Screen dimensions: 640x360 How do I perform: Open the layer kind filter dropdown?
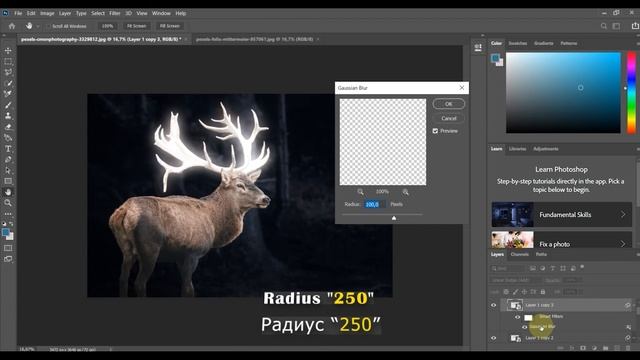pos(508,268)
